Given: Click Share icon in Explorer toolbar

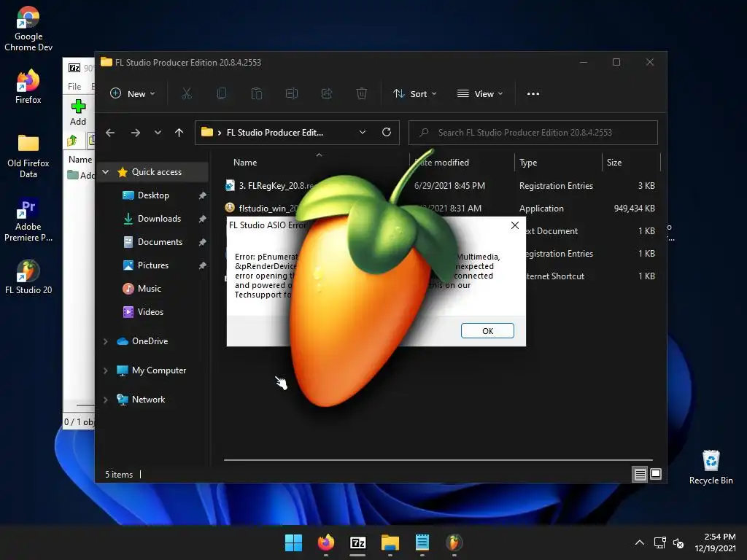Looking at the screenshot, I should [327, 94].
